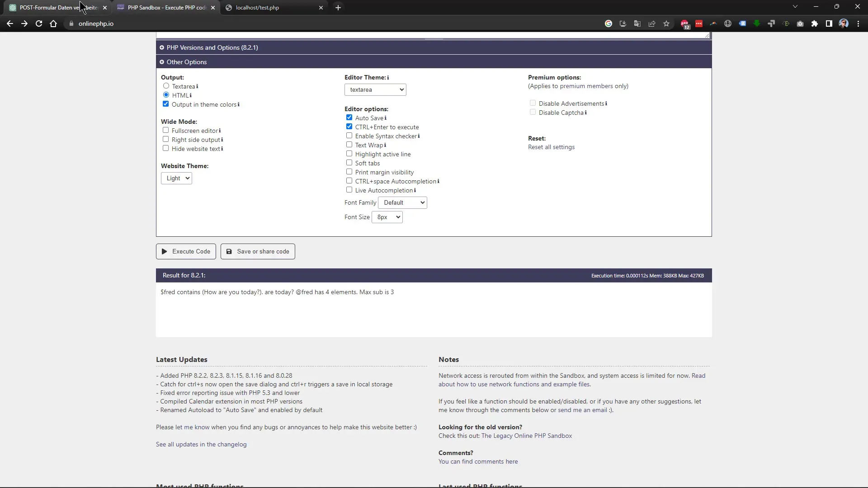Expand the Font Family dropdown
The width and height of the screenshot is (868, 488).
click(403, 202)
